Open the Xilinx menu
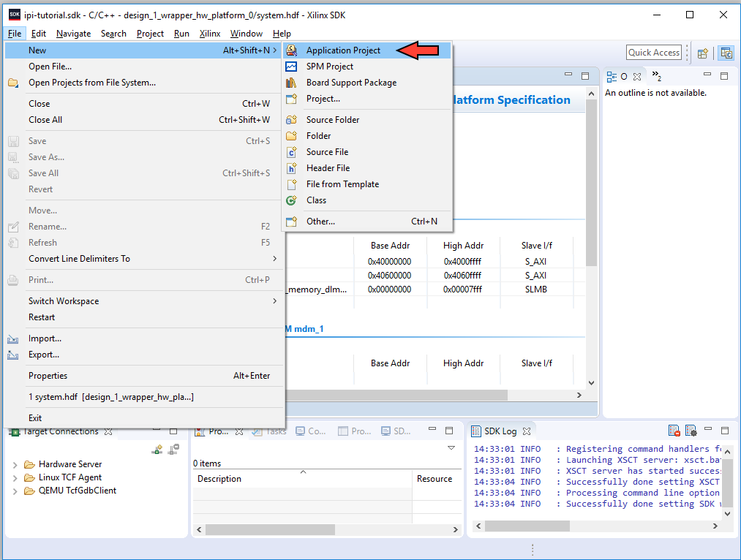The image size is (741, 560). pyautogui.click(x=210, y=34)
